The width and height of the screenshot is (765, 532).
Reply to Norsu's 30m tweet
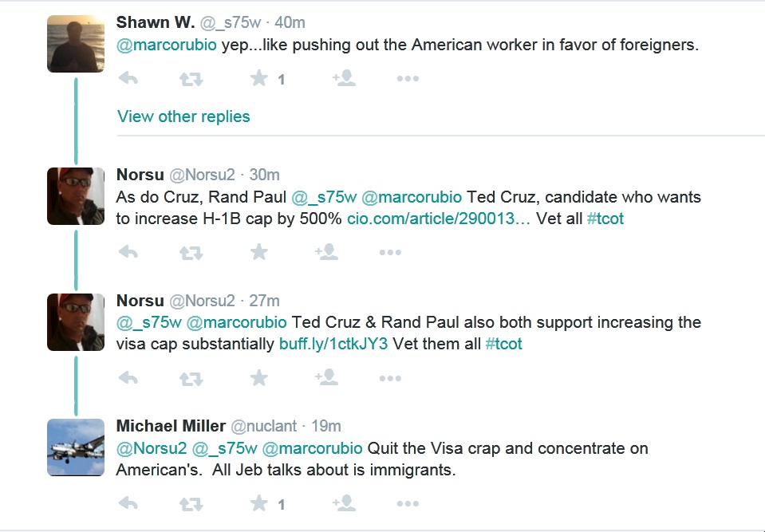coord(128,252)
